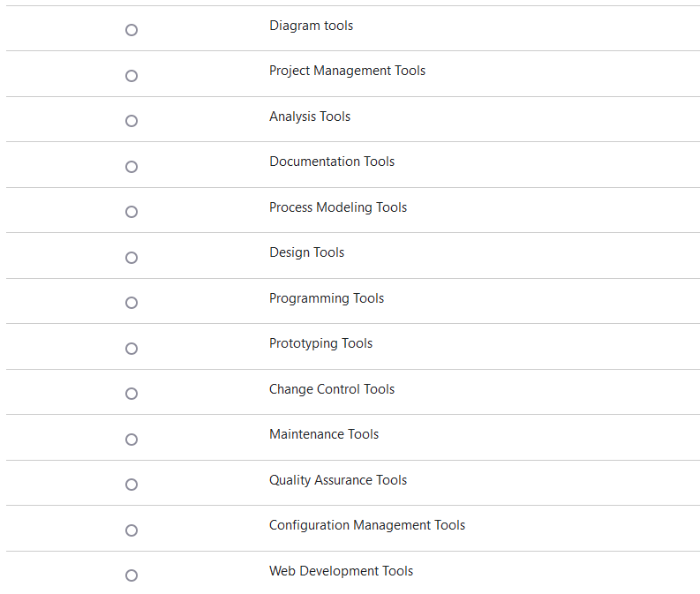This screenshot has width=700, height=594.
Task: Select Analysis Tools radio button
Action: click(132, 121)
